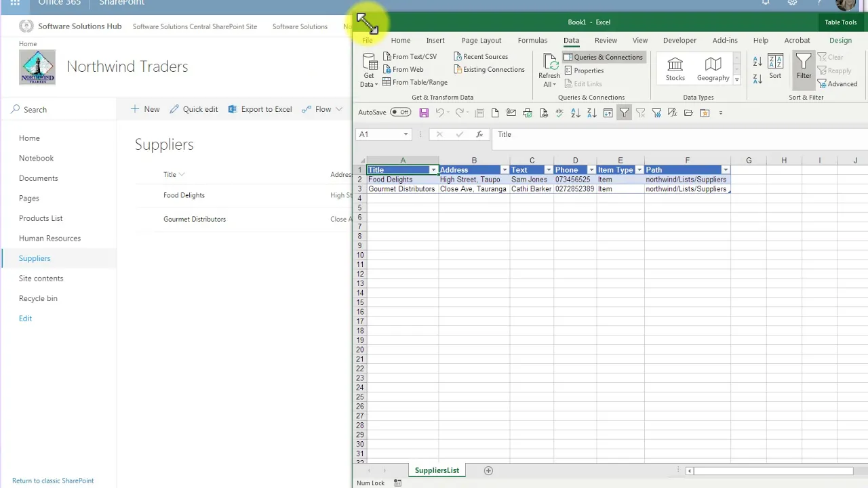
Task: Open Text column filter dropdown
Action: point(549,170)
